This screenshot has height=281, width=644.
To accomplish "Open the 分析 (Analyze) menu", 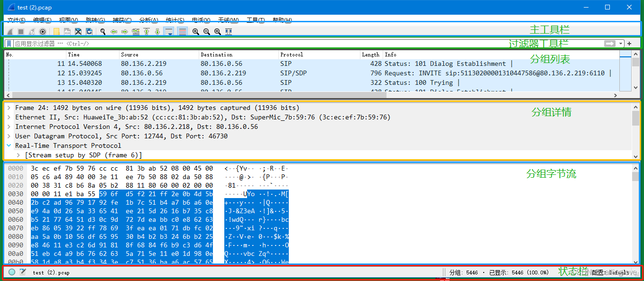I will (x=148, y=20).
